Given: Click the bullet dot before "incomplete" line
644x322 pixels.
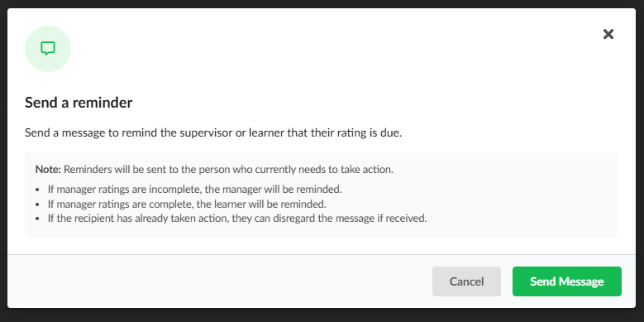Looking at the screenshot, I should pos(38,190).
